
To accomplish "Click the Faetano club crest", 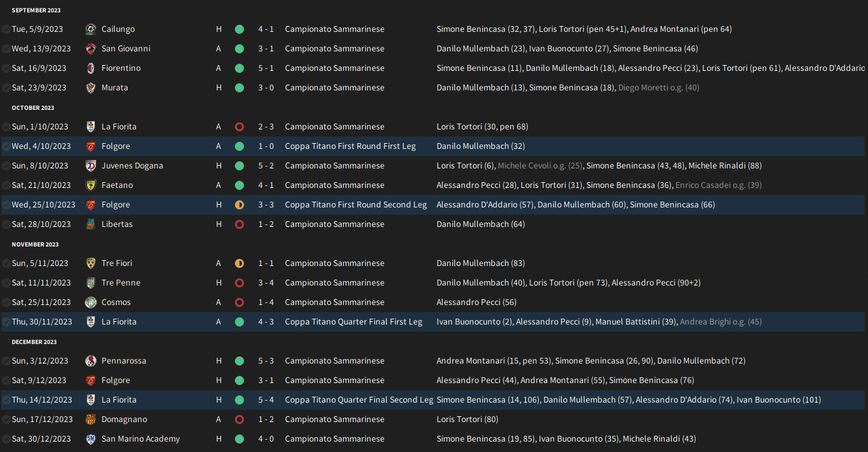I will [x=91, y=185].
